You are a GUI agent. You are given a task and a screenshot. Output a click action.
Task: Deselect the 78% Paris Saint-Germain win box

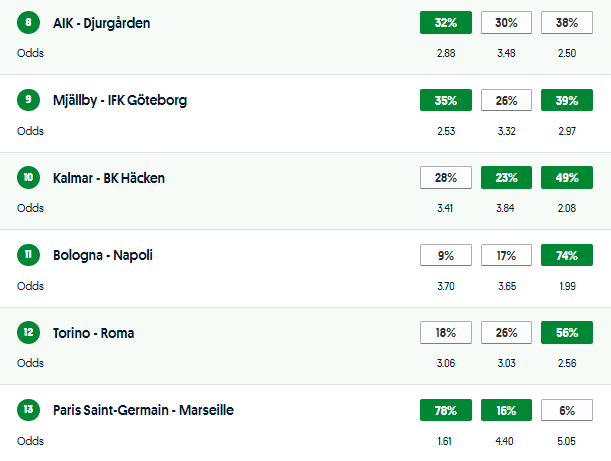click(446, 410)
